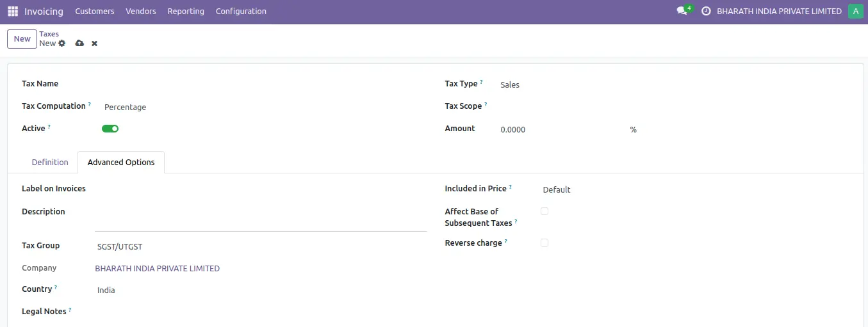Toggle the Active switch off
This screenshot has height=327, width=868.
110,129
